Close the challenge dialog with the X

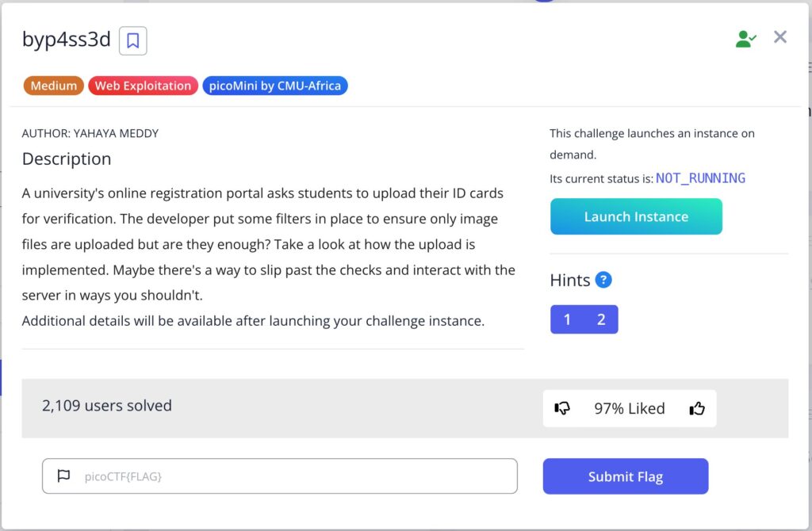coord(780,37)
